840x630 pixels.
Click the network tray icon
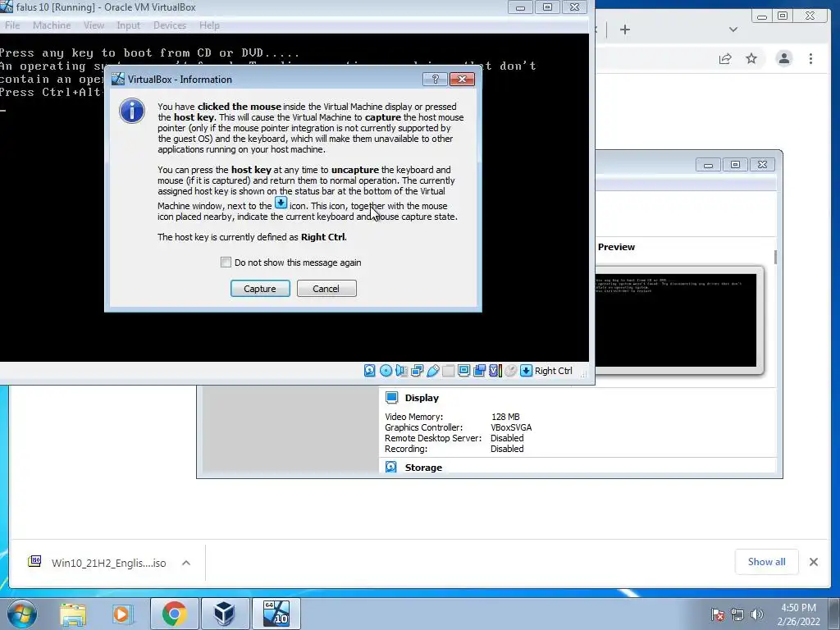pos(737,614)
